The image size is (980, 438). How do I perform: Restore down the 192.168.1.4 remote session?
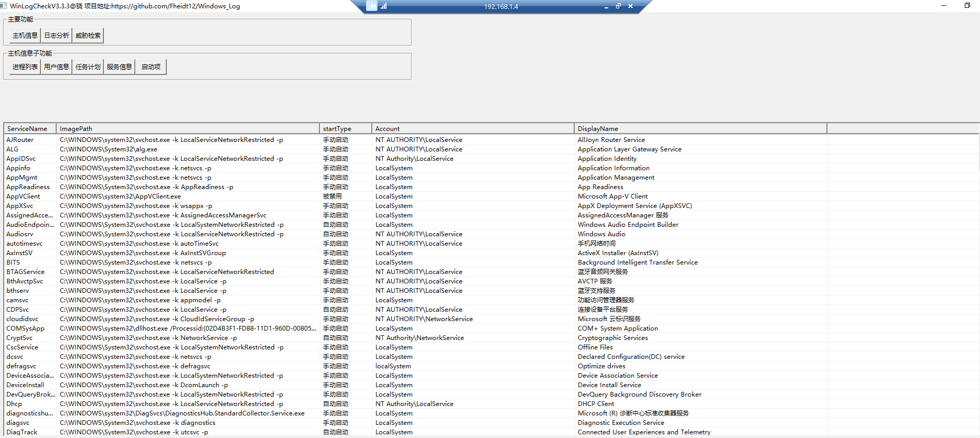(x=618, y=6)
